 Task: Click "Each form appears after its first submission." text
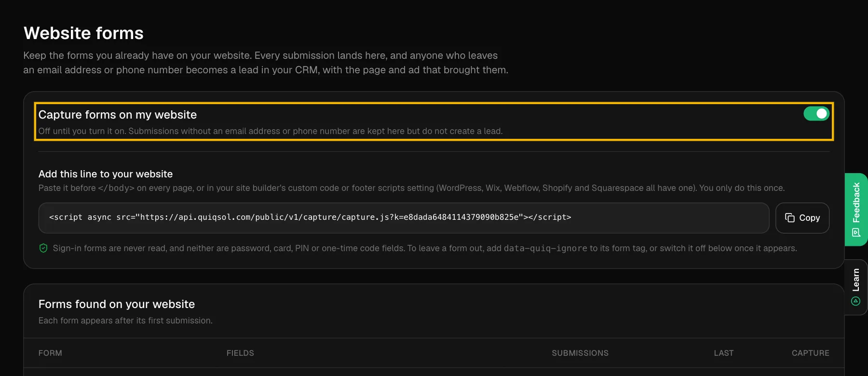pyautogui.click(x=125, y=321)
